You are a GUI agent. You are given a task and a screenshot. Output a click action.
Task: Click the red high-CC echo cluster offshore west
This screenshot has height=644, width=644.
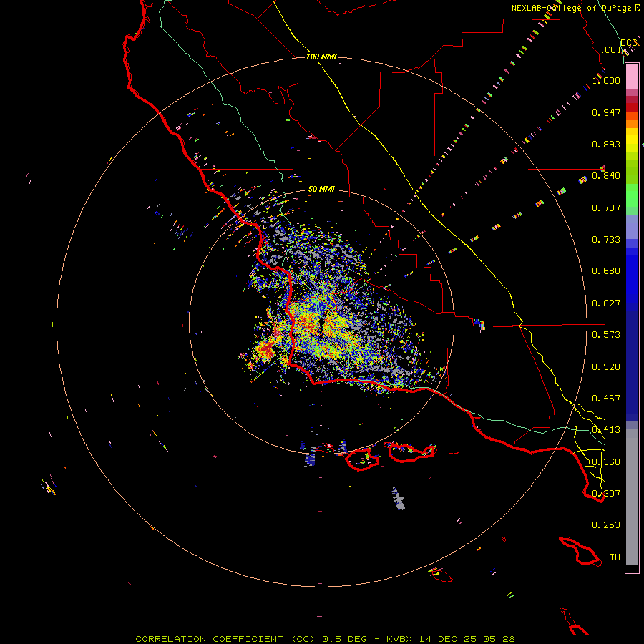(267, 349)
